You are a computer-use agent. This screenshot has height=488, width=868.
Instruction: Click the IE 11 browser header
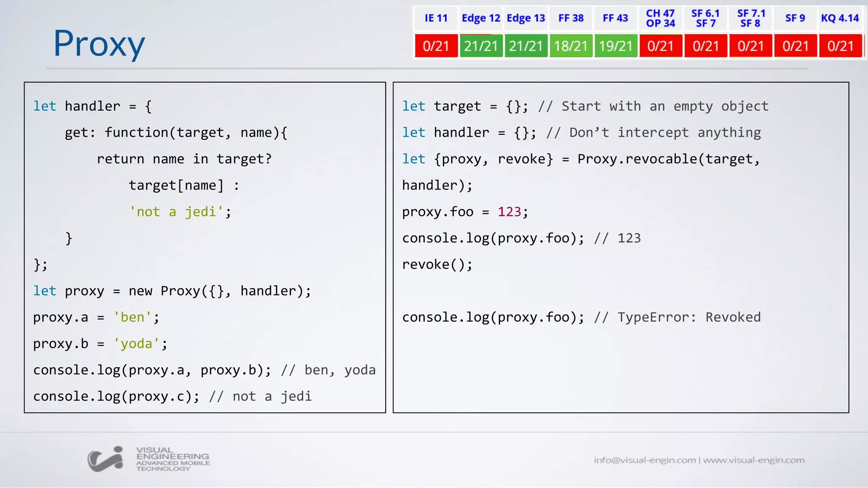coord(436,18)
